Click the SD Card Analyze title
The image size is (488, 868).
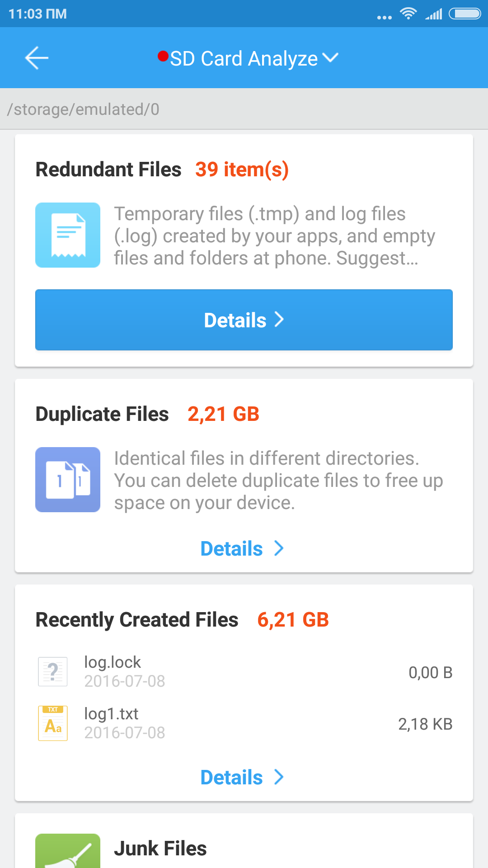tap(244, 59)
